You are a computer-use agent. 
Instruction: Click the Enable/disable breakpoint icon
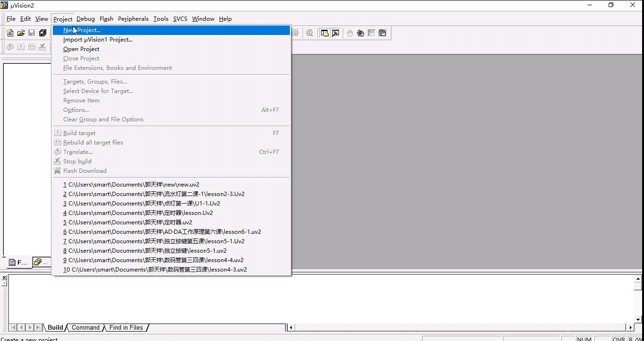(372, 33)
